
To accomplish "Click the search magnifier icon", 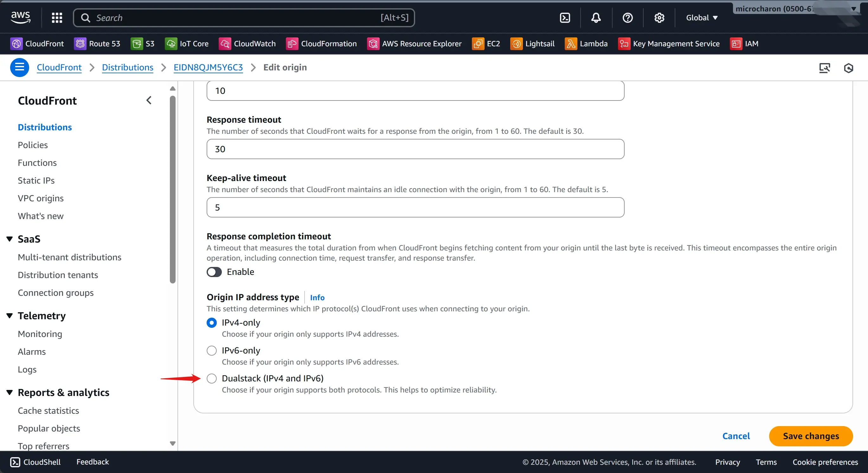I will click(86, 17).
